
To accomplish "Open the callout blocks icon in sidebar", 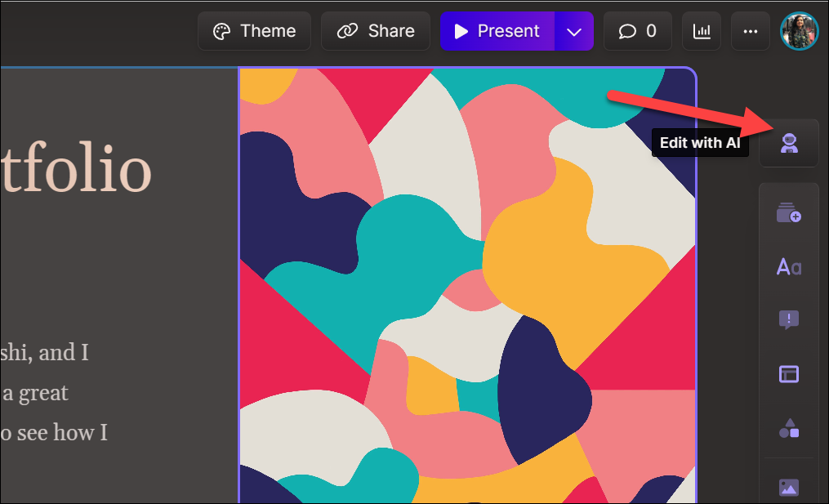I will pos(788,319).
